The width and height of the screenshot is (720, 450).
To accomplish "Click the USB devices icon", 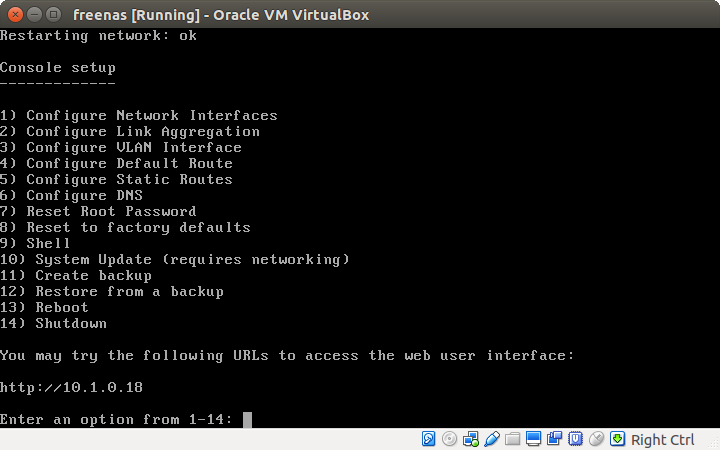I will click(x=491, y=439).
